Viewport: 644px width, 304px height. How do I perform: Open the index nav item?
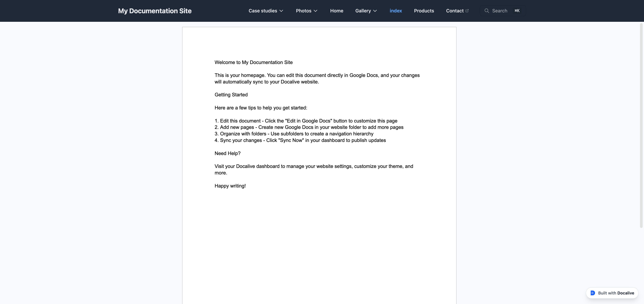(x=395, y=11)
